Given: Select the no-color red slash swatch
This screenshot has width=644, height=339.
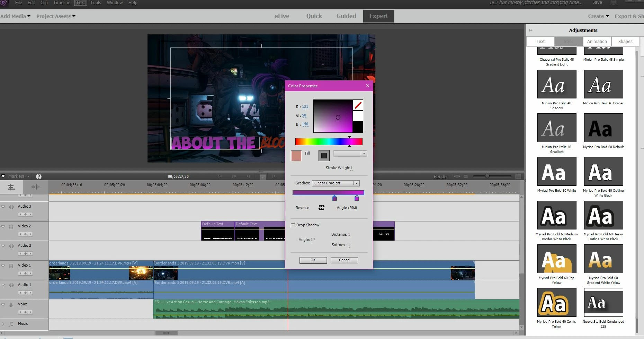Looking at the screenshot, I should point(358,105).
